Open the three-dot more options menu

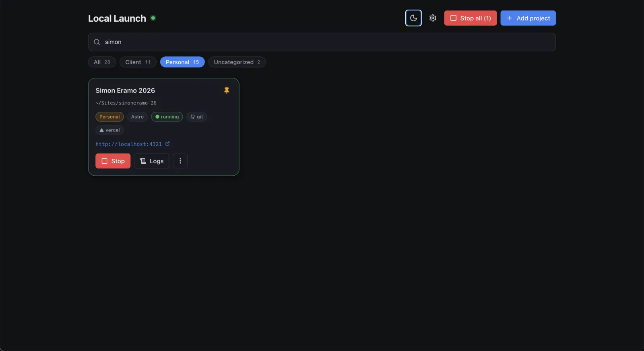coord(180,161)
